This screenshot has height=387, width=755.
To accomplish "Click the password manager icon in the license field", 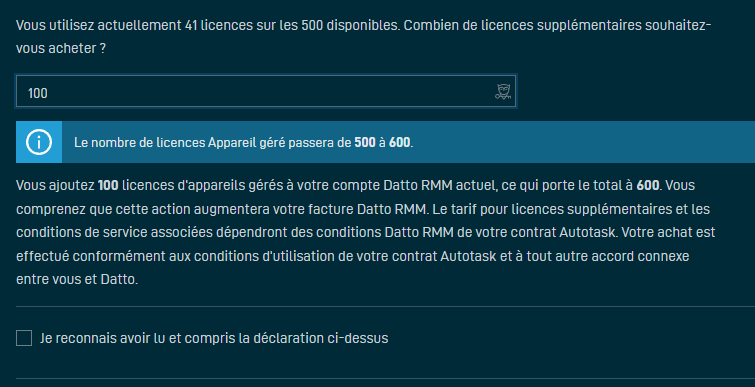I will pyautogui.click(x=503, y=91).
